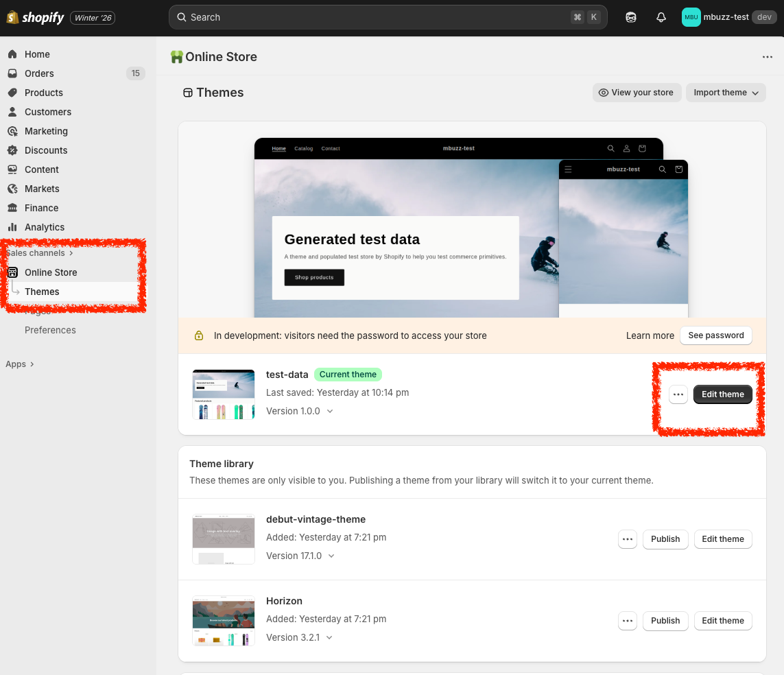The image size is (784, 675).
Task: Open the Marketing section
Action: coord(46,131)
